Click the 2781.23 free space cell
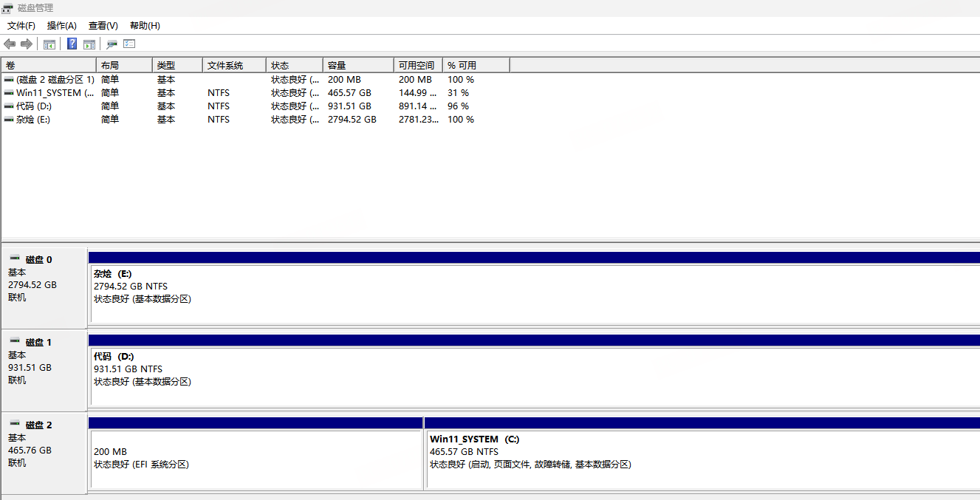This screenshot has height=500, width=980. pos(418,119)
